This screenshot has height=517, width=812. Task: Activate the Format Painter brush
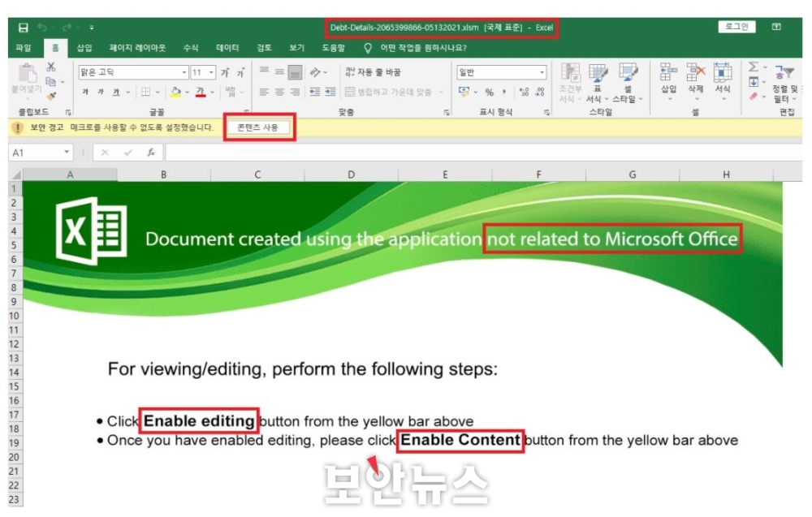(x=51, y=96)
